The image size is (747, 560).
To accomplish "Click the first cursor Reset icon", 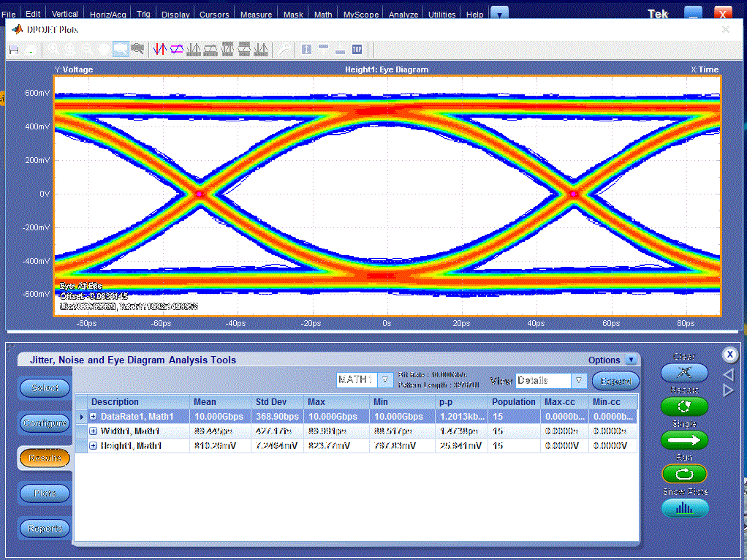I will [194, 49].
